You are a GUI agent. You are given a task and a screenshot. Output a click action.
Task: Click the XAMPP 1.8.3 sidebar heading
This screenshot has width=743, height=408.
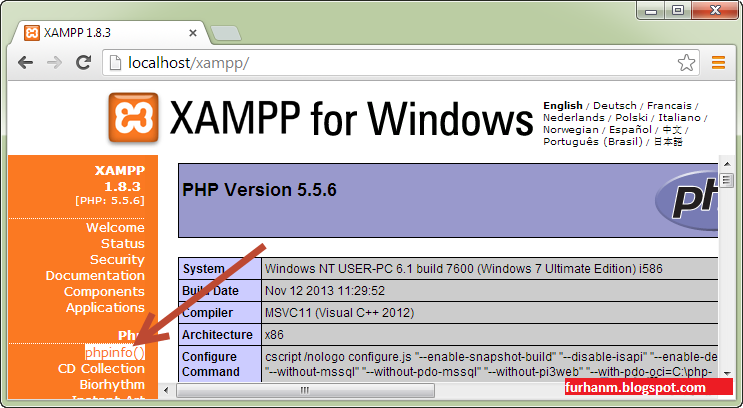119,178
